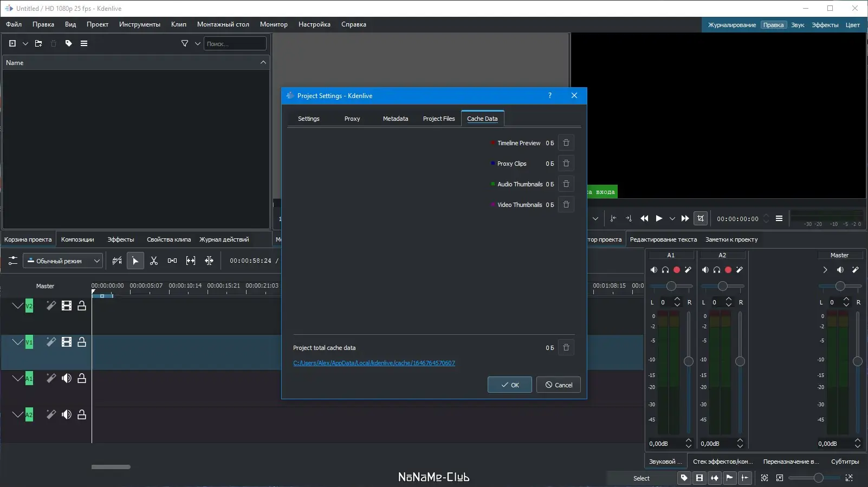Open the kdenlive cache folder path link

374,363
